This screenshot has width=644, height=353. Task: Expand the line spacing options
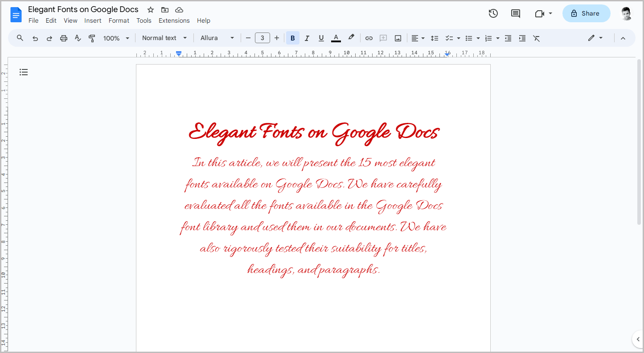[x=435, y=38]
